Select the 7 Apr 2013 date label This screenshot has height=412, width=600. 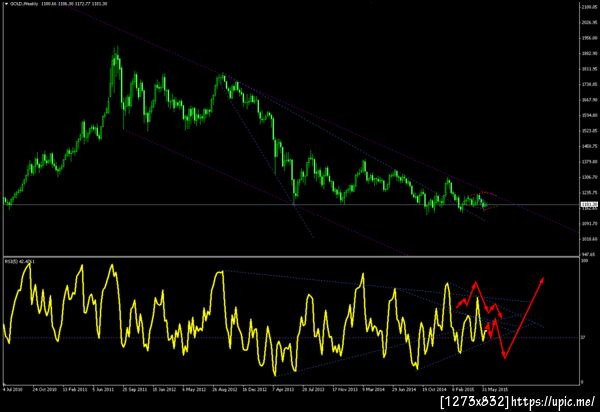click(x=283, y=389)
